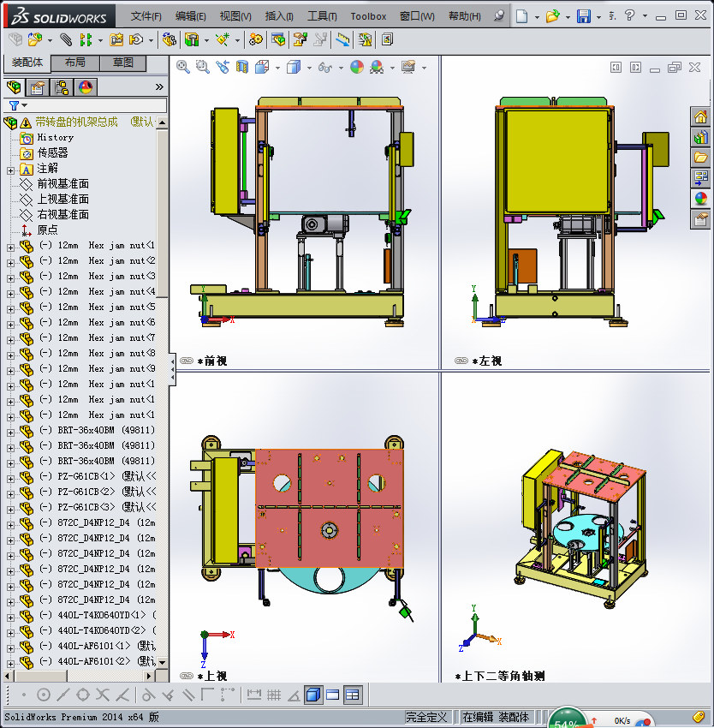Open the 文件(F) menu
714x728 pixels.
146,16
